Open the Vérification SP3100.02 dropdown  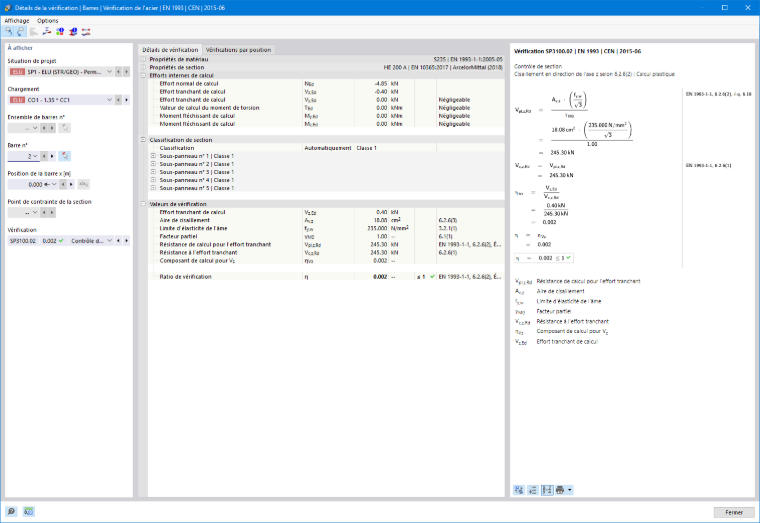(x=109, y=240)
